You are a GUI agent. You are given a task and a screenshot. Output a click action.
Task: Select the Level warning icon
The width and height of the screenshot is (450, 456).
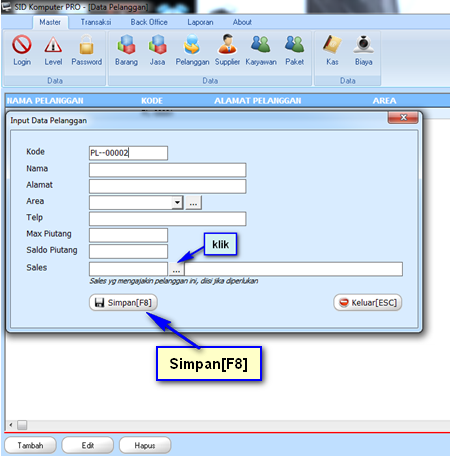pos(53,45)
